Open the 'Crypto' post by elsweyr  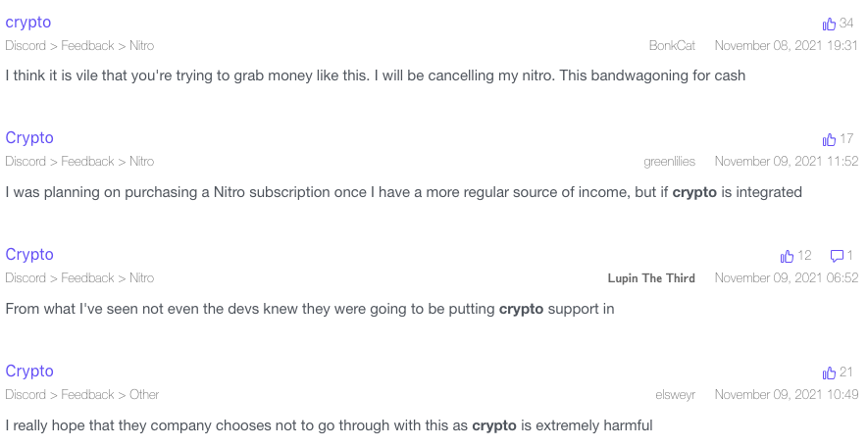[29, 372]
